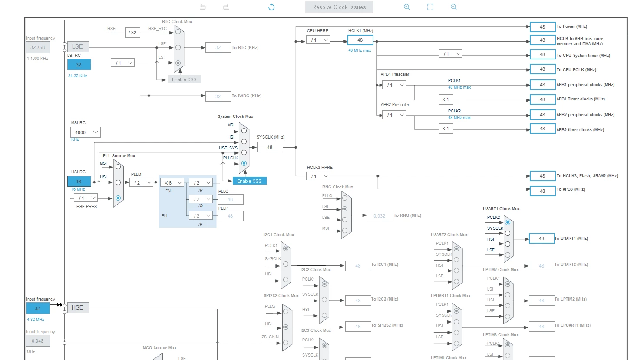The image size is (644, 360).
Task: Click the To USART1 frequency field
Action: tap(542, 238)
